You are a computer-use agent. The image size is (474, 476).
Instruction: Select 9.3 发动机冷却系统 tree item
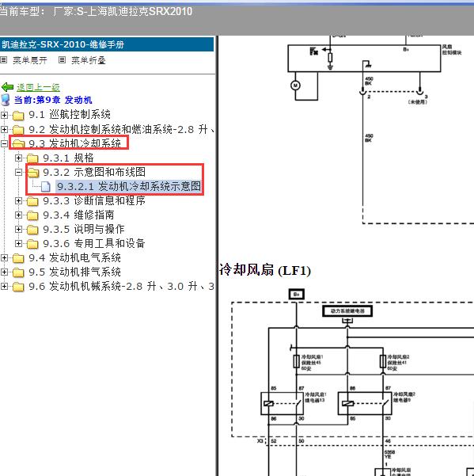(74, 143)
